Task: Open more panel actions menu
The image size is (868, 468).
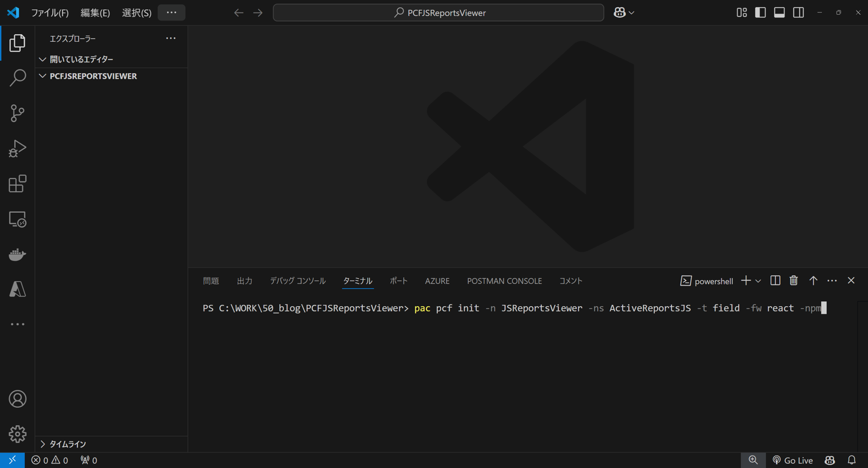Action: click(x=832, y=281)
